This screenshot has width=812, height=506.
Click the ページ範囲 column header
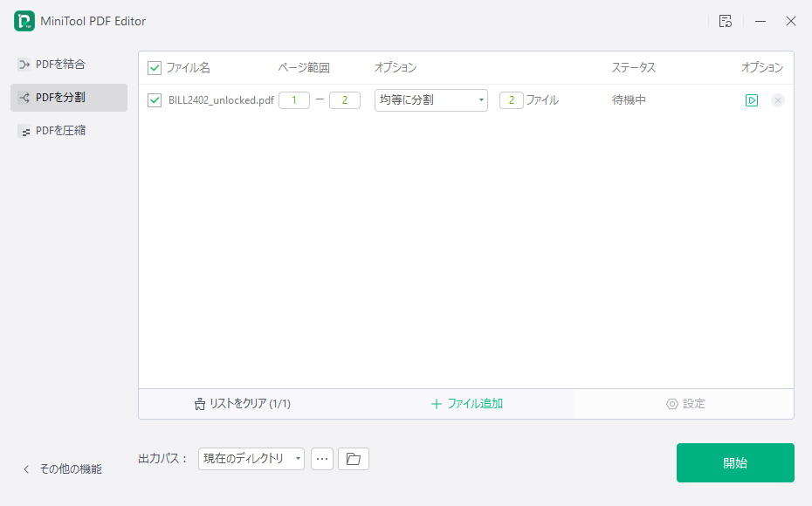coord(304,68)
